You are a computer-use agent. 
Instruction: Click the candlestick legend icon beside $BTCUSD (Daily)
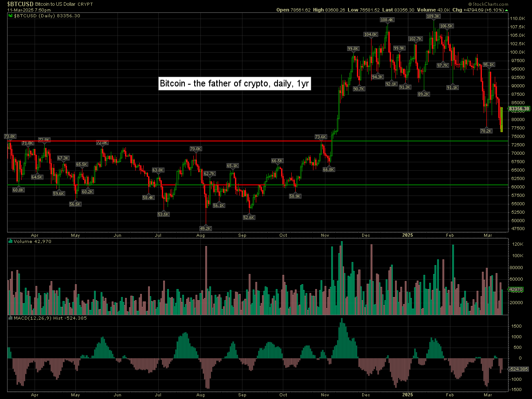click(x=11, y=16)
